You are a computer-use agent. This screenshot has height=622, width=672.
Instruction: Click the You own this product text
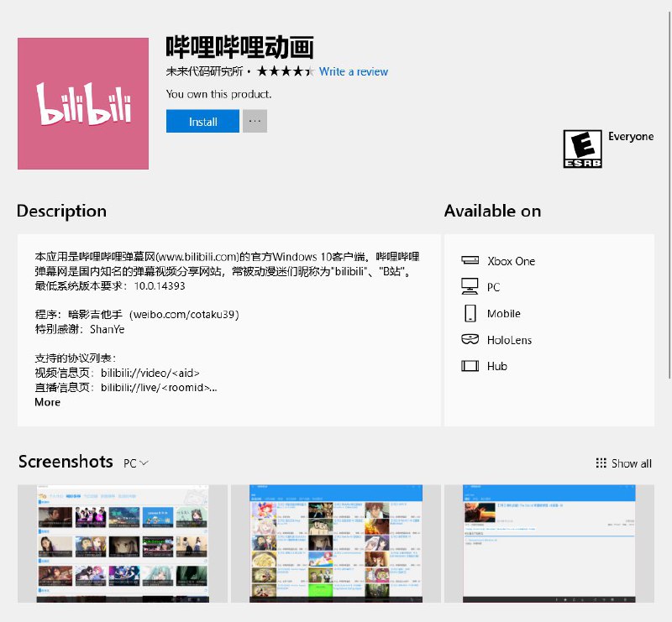218,94
